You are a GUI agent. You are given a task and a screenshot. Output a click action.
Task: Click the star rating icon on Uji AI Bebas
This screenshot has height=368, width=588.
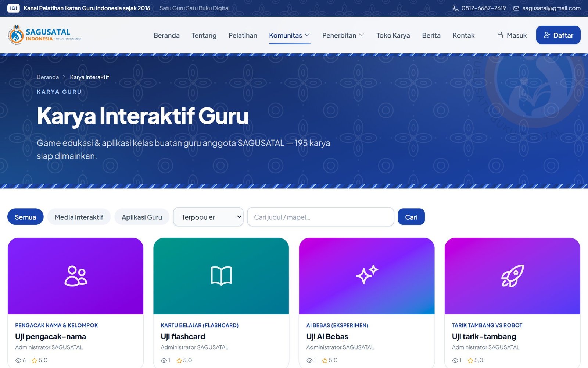(x=325, y=361)
